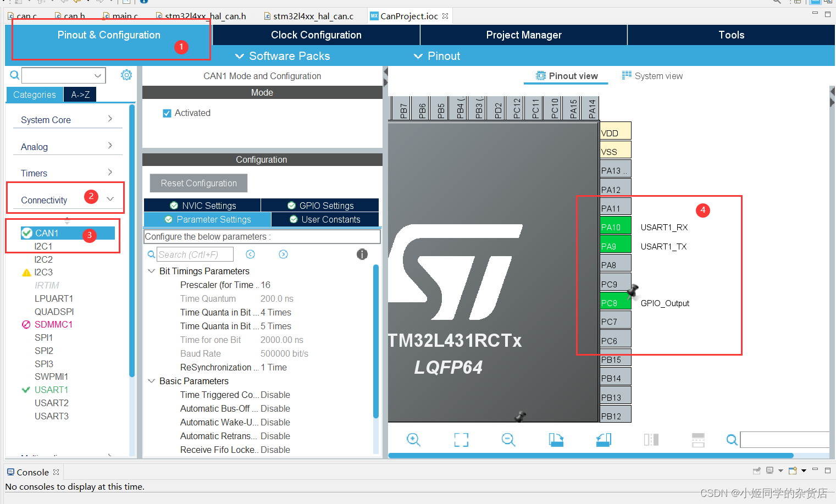836x504 pixels.
Task: Collapse the Basic Parameters section
Action: pyautogui.click(x=152, y=381)
